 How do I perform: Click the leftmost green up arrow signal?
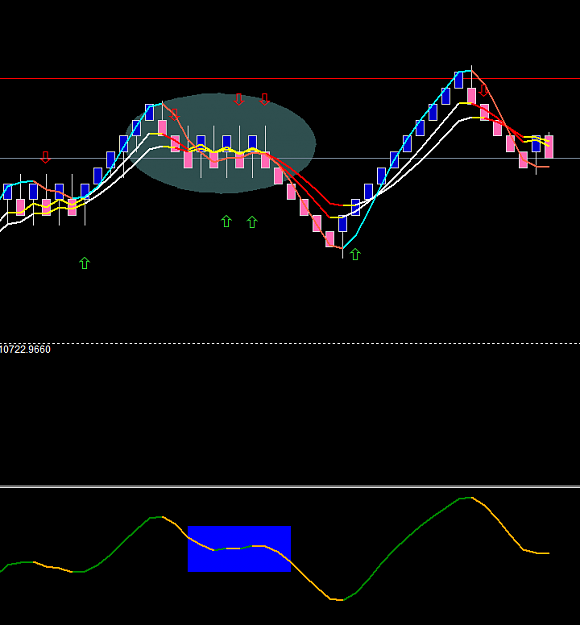(x=84, y=263)
